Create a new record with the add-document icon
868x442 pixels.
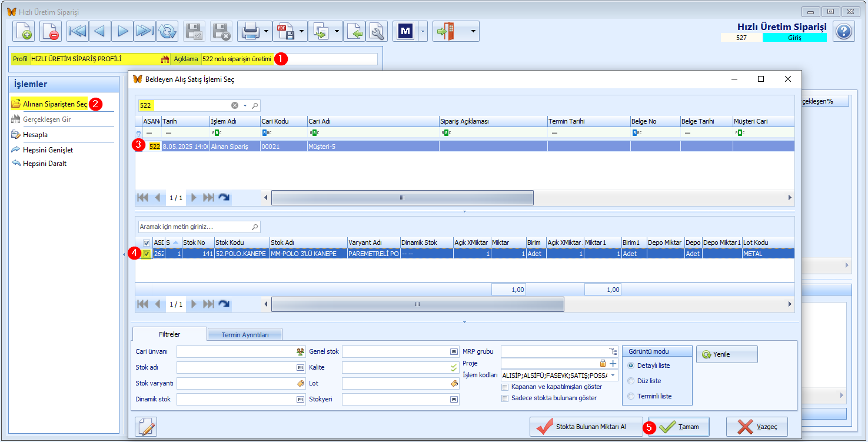click(24, 31)
